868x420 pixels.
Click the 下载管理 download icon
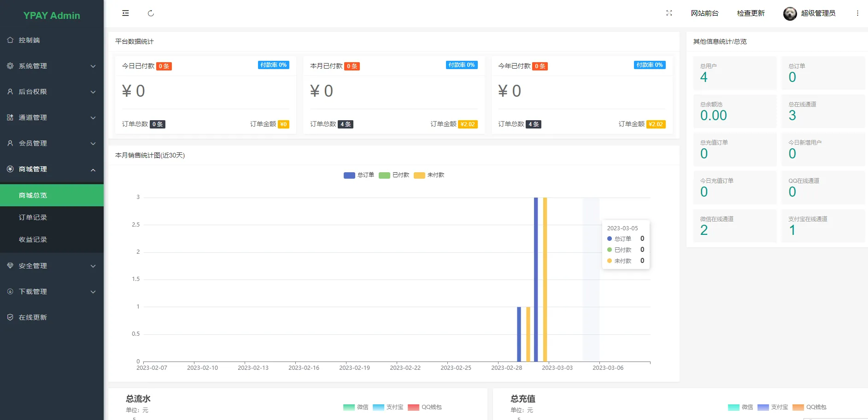(x=10, y=291)
